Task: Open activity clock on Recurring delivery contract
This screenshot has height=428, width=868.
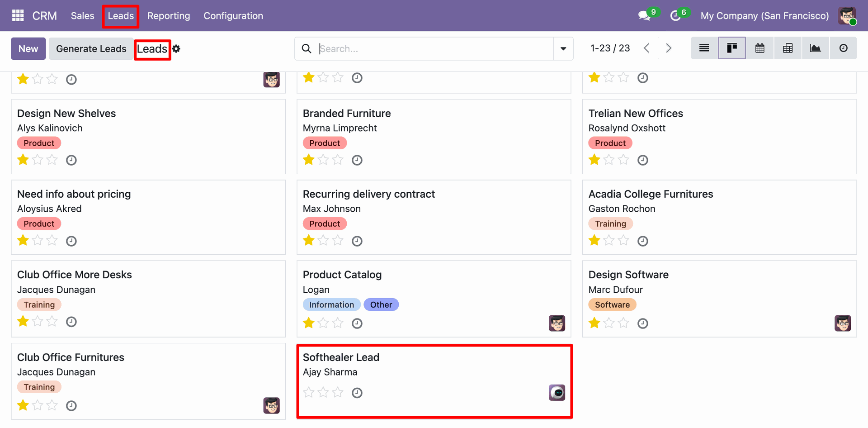Action: point(357,241)
